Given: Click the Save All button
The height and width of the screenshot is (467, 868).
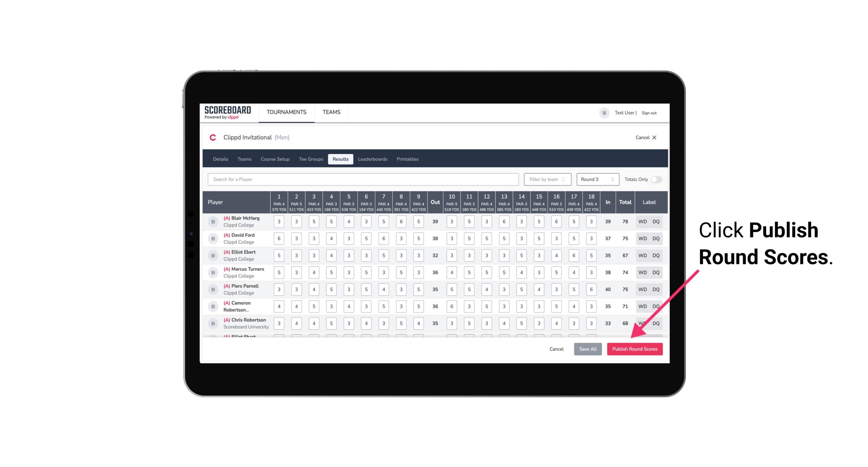Looking at the screenshot, I should [x=588, y=349].
